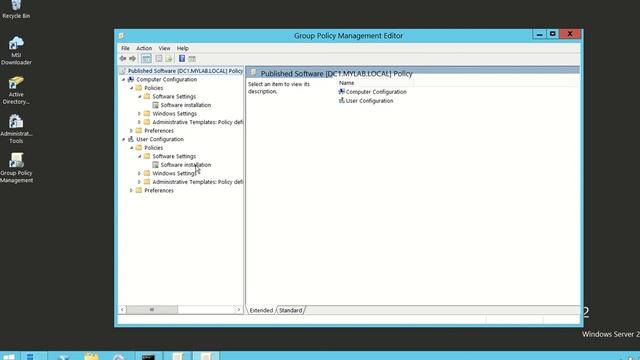The width and height of the screenshot is (640, 360).
Task: Click the Name column header
Action: 376,83
